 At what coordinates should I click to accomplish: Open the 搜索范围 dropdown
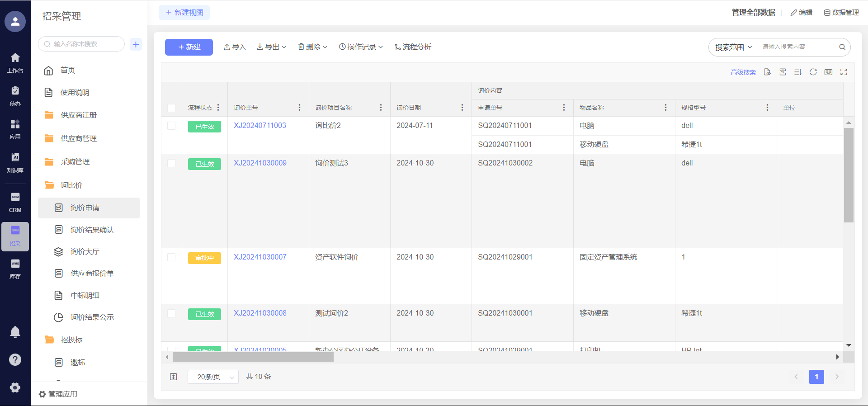pyautogui.click(x=733, y=47)
